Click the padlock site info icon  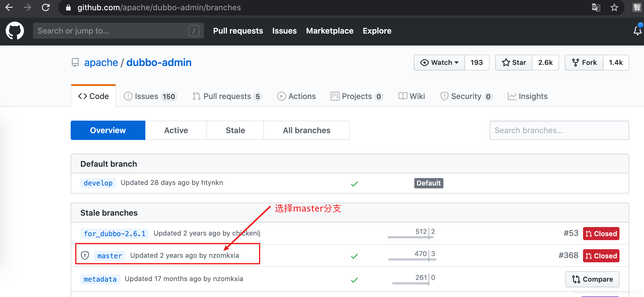point(68,8)
